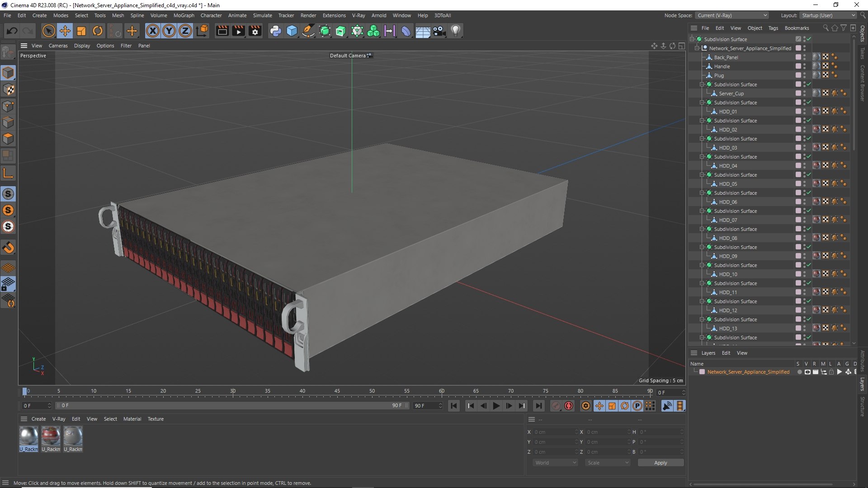Add a Camera object
The height and width of the screenshot is (488, 868).
[x=439, y=31]
